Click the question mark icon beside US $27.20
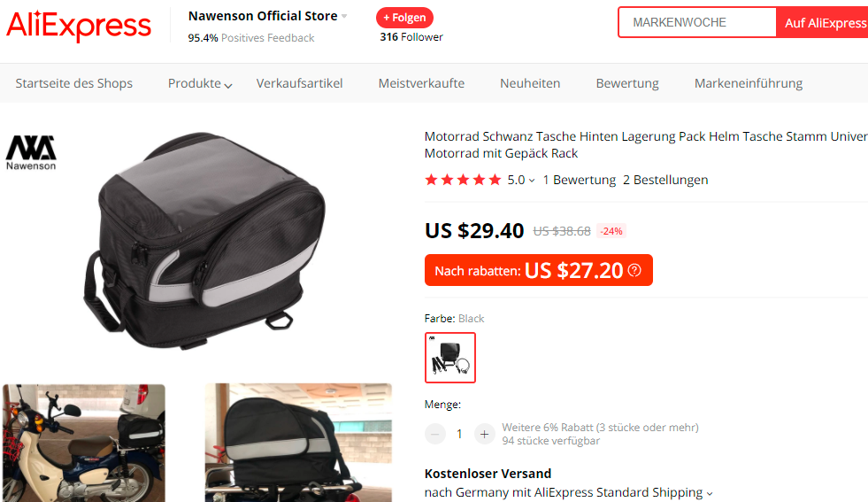Viewport: 868px width, 502px height. [x=634, y=271]
